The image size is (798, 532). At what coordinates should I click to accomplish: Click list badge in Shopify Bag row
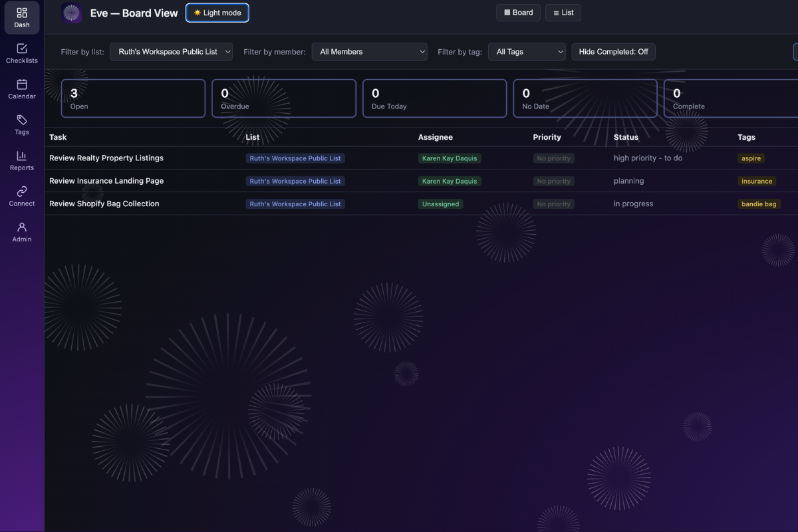pos(295,204)
